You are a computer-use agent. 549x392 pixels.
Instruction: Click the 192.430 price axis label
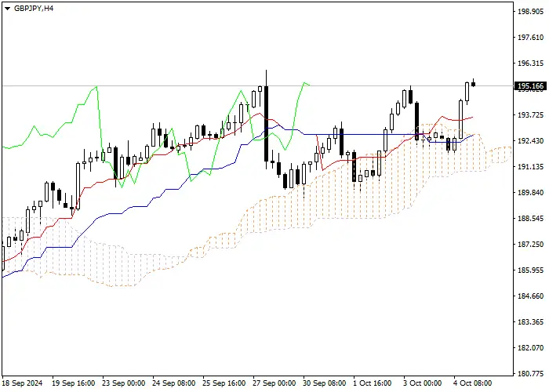[530, 141]
